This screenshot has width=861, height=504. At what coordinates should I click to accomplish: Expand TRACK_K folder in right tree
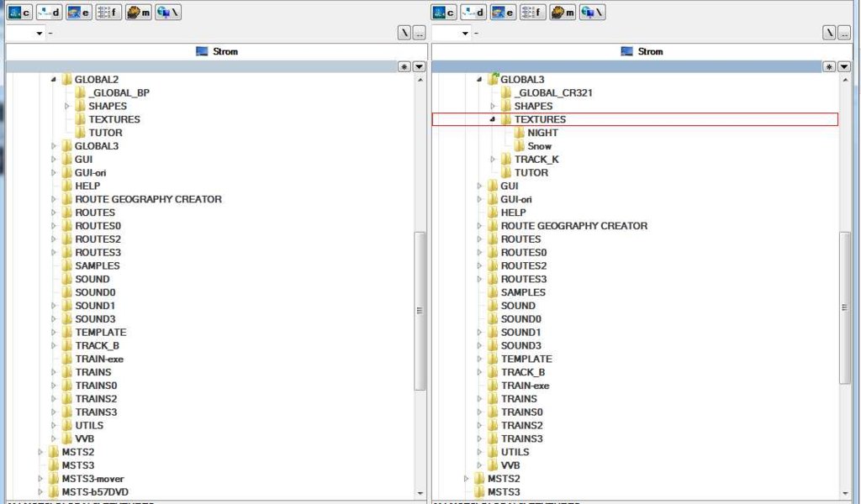click(493, 159)
